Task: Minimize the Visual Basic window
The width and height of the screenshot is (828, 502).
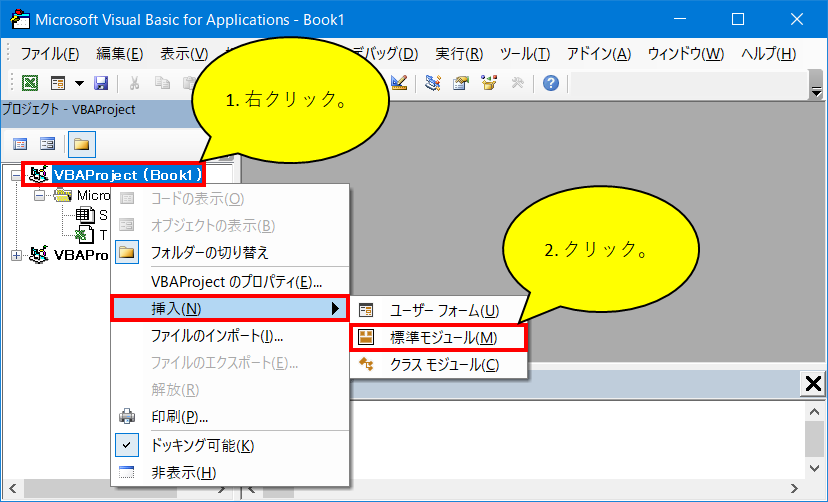Action: [x=680, y=20]
